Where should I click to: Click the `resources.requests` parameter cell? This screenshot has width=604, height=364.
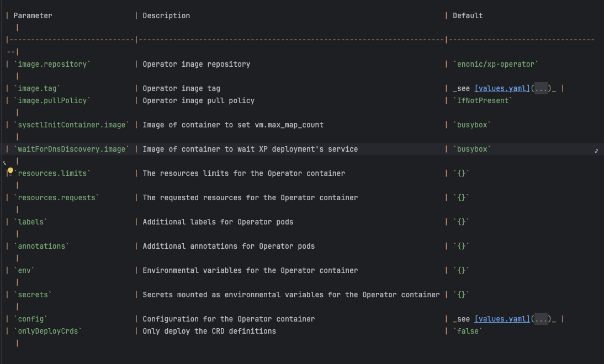pos(57,198)
